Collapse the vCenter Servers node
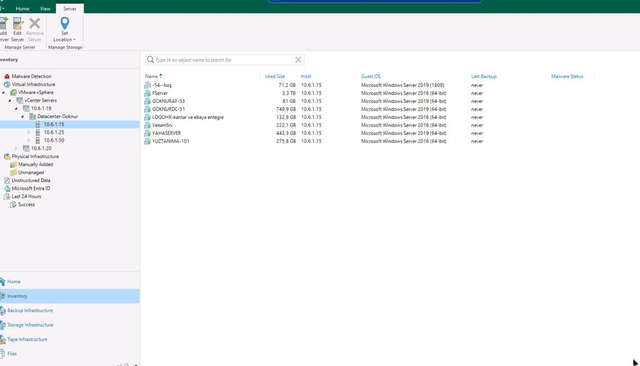Viewport: 640px width, 366px height. [10, 100]
